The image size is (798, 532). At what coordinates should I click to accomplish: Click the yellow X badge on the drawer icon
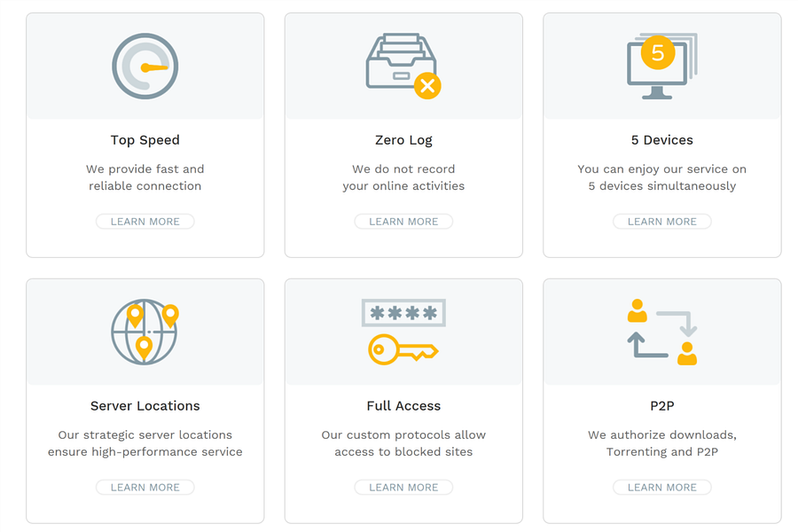click(427, 86)
